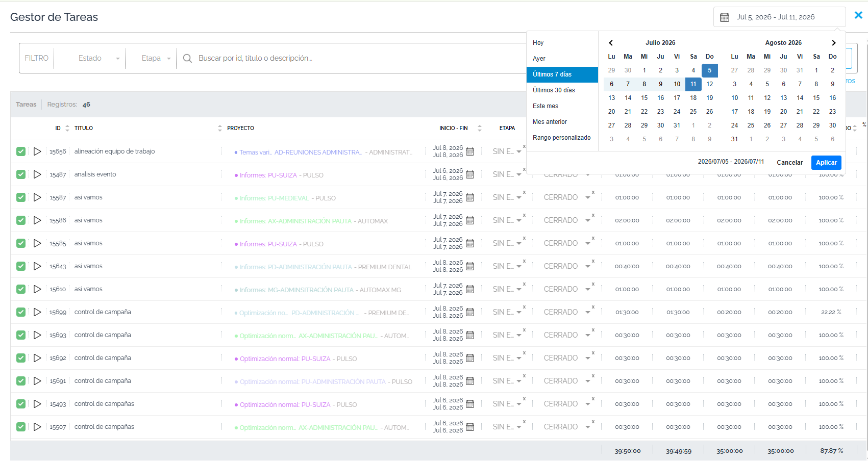868x461 pixels.
Task: Click calendar icon in date range field
Action: [725, 17]
